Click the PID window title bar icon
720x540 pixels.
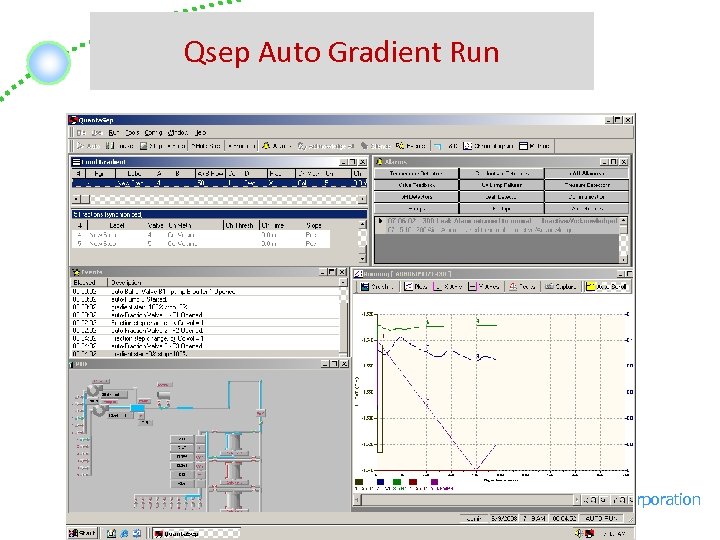pyautogui.click(x=72, y=364)
